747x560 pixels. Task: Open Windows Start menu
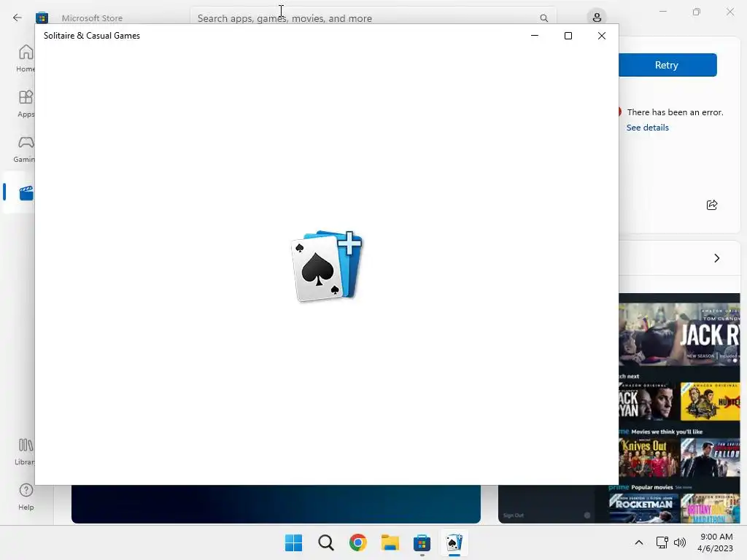[x=293, y=542]
